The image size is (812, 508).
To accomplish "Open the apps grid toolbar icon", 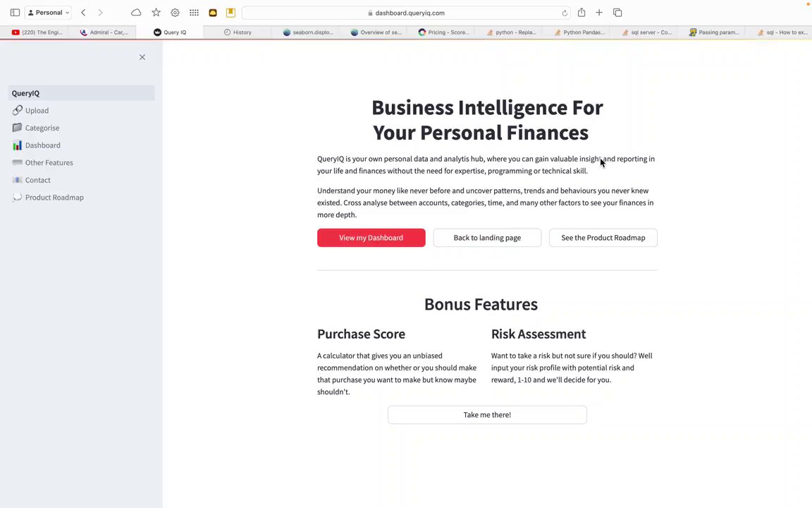I will pyautogui.click(x=195, y=13).
